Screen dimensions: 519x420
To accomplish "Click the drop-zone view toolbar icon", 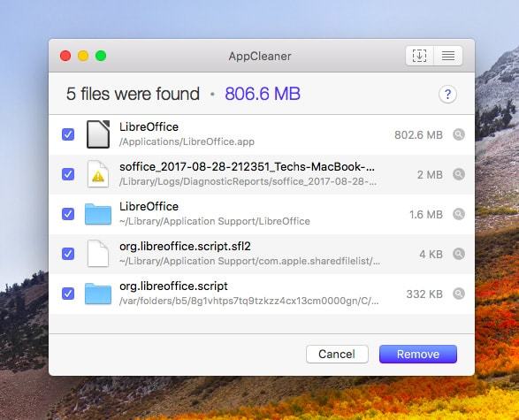I will click(x=419, y=56).
